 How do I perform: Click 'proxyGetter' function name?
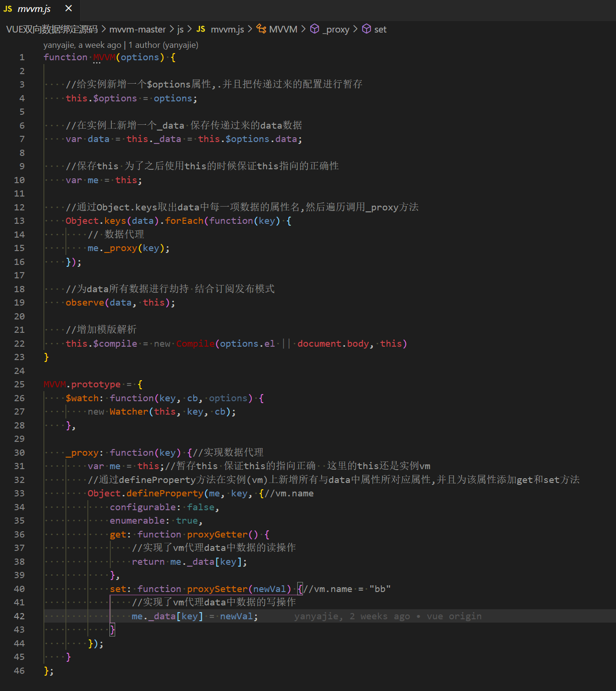point(217,535)
